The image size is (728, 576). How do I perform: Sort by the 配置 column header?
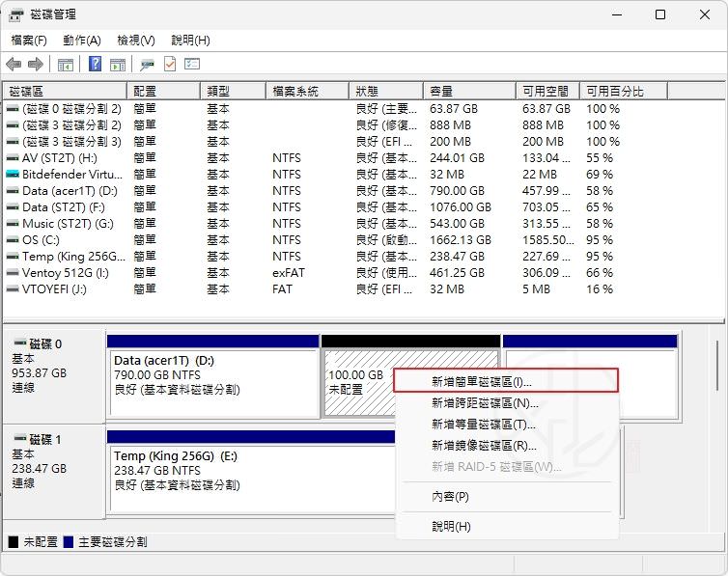pos(163,92)
